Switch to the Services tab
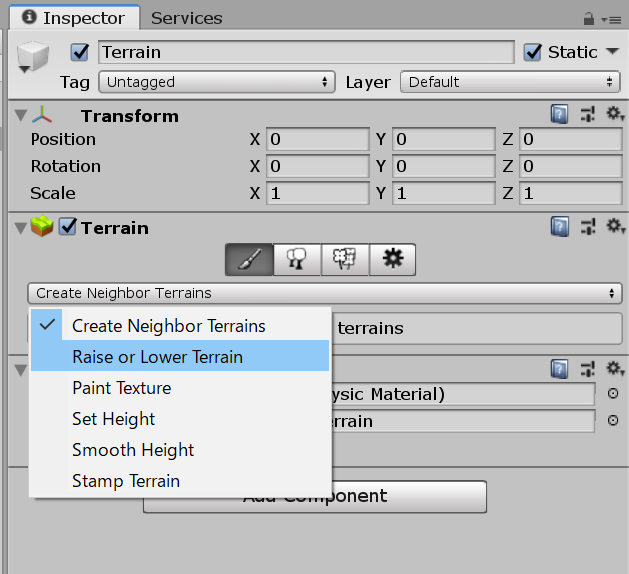 point(187,18)
